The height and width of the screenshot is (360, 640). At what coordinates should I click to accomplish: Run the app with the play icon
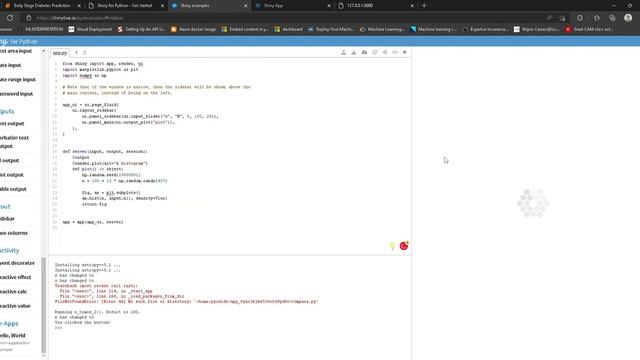click(x=405, y=52)
